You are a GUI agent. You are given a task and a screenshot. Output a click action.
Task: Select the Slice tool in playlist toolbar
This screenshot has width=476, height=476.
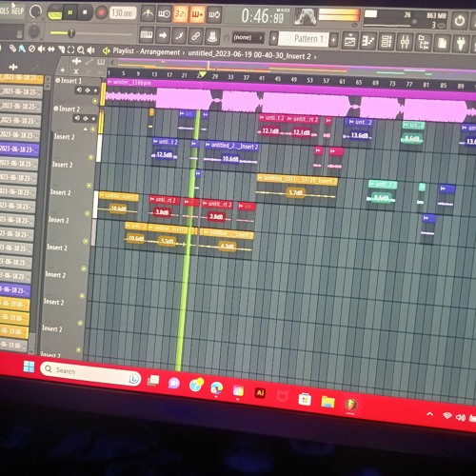62,50
